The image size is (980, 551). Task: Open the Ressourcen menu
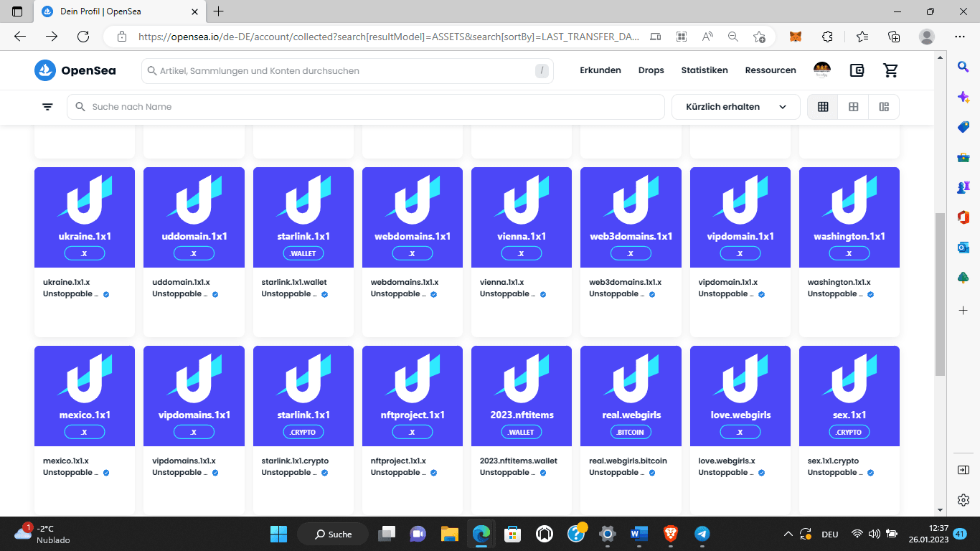(771, 70)
